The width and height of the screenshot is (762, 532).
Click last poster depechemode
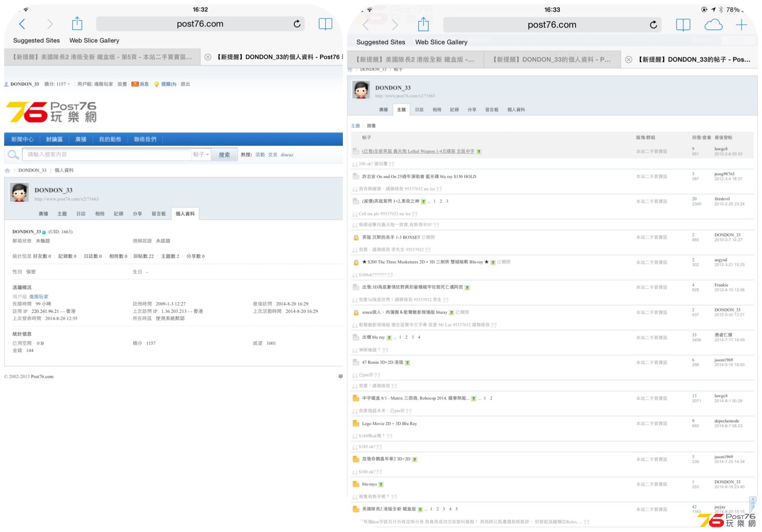coord(727,421)
